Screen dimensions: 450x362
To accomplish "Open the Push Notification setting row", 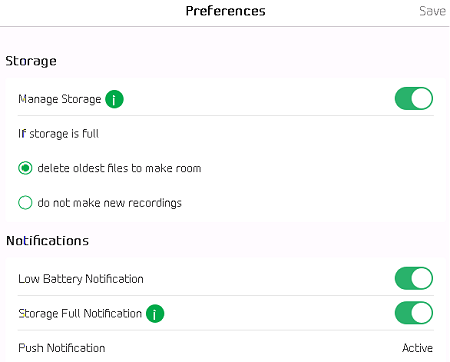I will (226, 348).
